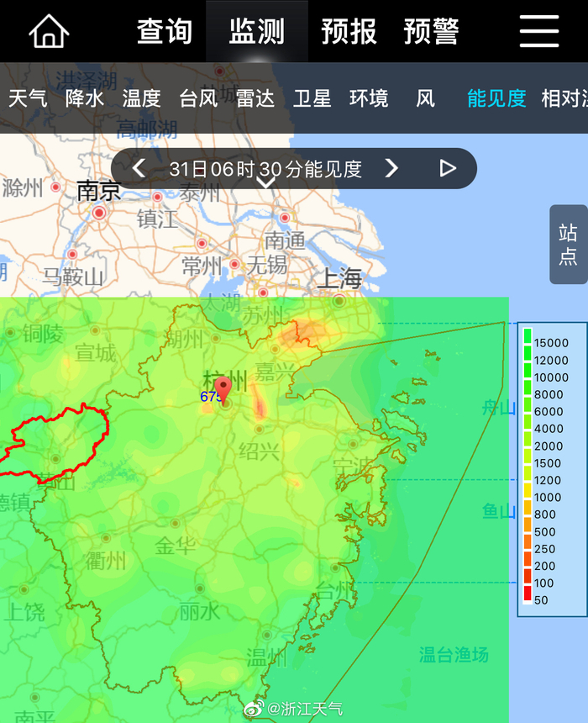Click the 温州 map label
588x723 pixels.
(x=267, y=657)
